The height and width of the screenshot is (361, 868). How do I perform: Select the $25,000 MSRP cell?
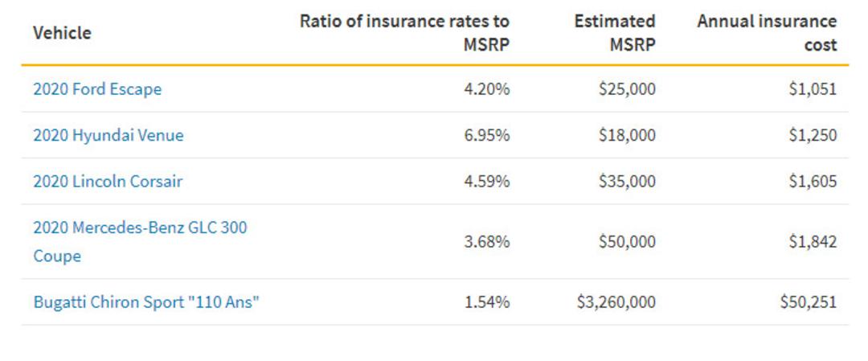pyautogui.click(x=627, y=89)
